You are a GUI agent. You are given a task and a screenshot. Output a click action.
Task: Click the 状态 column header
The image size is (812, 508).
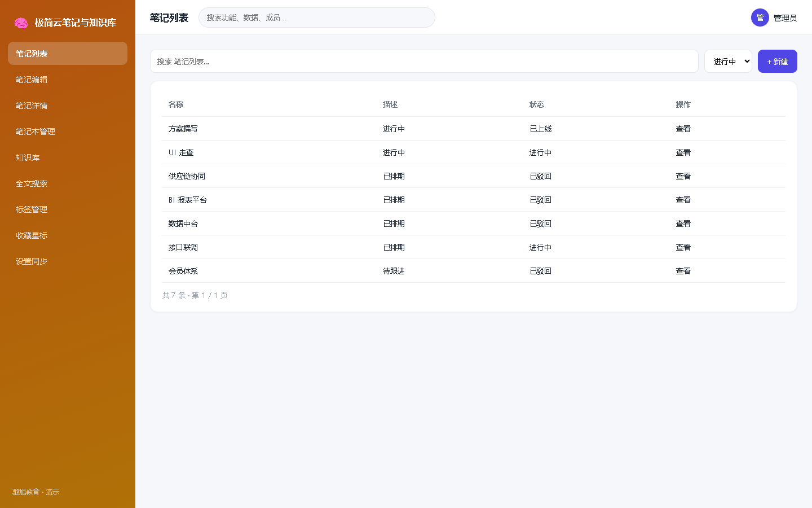click(536, 104)
